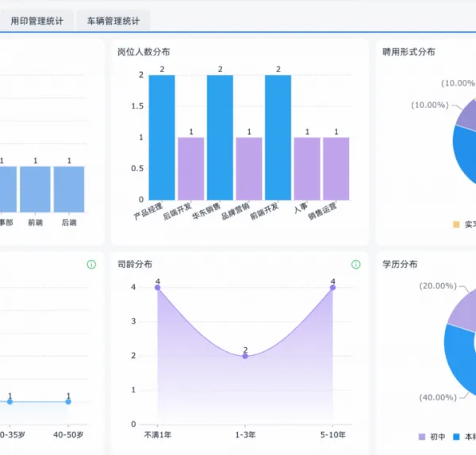Open the 用印管理统计 tab
The image size is (476, 455).
(36, 21)
